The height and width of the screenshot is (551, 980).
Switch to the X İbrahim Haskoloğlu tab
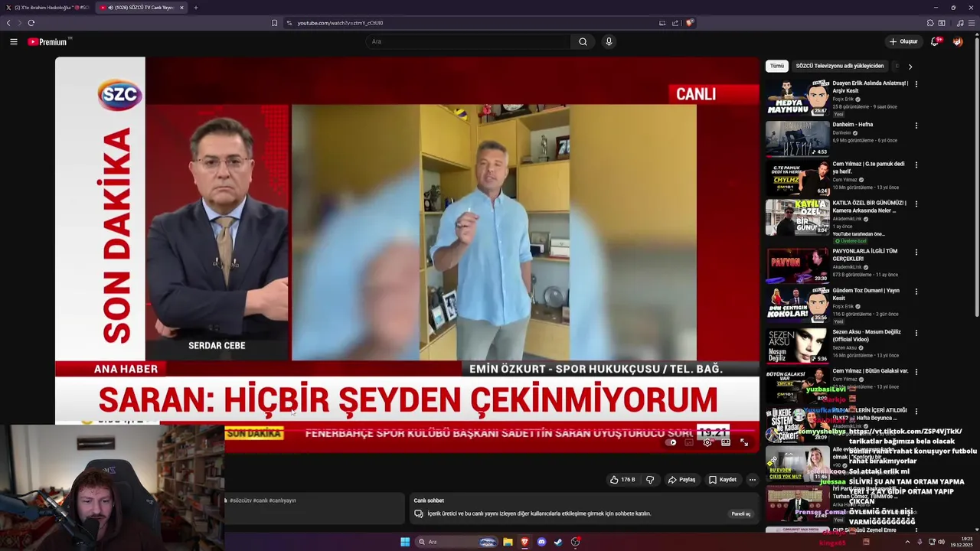click(49, 8)
